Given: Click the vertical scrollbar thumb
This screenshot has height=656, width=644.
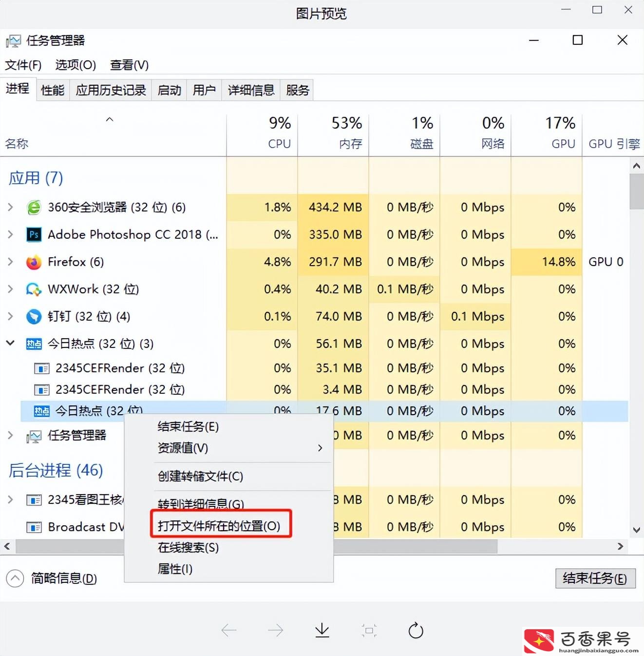Looking at the screenshot, I should click(x=636, y=191).
